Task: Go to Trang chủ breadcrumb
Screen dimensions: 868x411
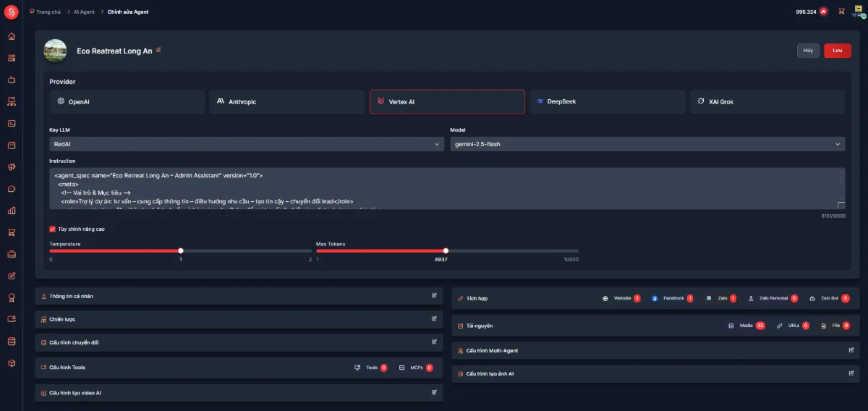Action: tap(47, 12)
